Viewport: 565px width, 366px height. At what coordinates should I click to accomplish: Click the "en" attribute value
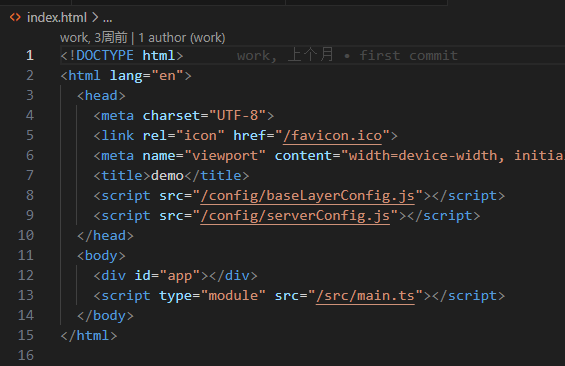pyautogui.click(x=167, y=76)
